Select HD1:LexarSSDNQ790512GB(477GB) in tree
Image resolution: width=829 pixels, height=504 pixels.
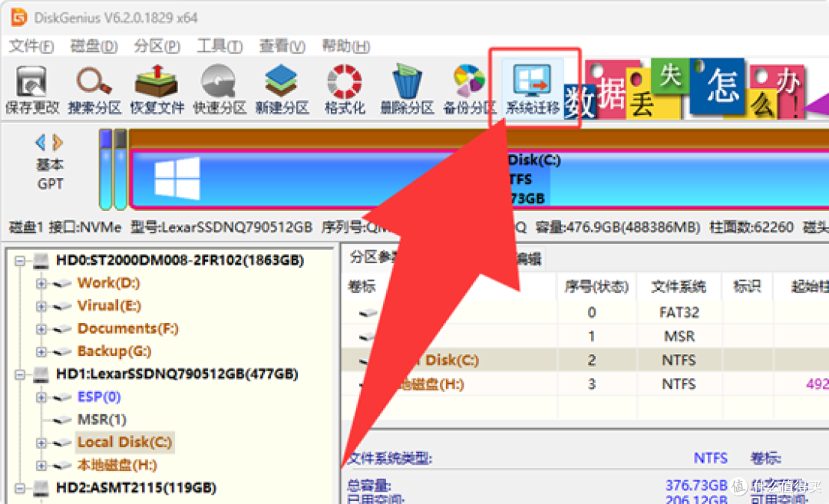[x=177, y=374]
